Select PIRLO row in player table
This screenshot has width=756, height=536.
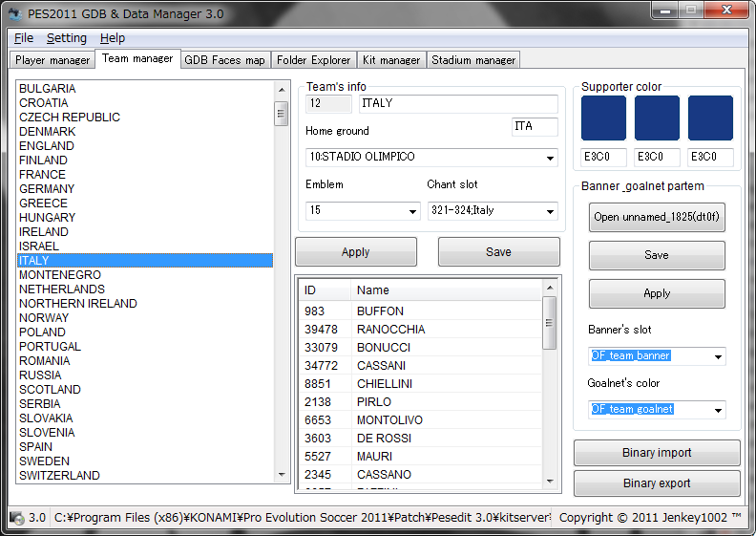coord(420,402)
